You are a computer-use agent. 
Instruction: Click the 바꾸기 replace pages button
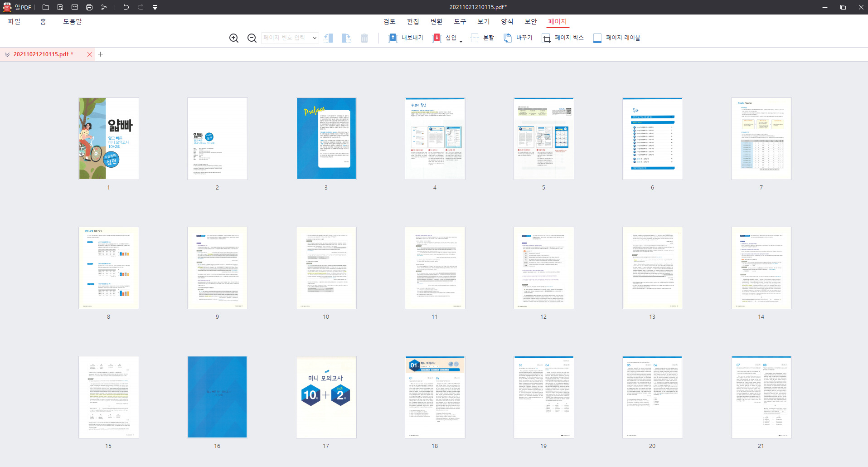click(x=518, y=38)
